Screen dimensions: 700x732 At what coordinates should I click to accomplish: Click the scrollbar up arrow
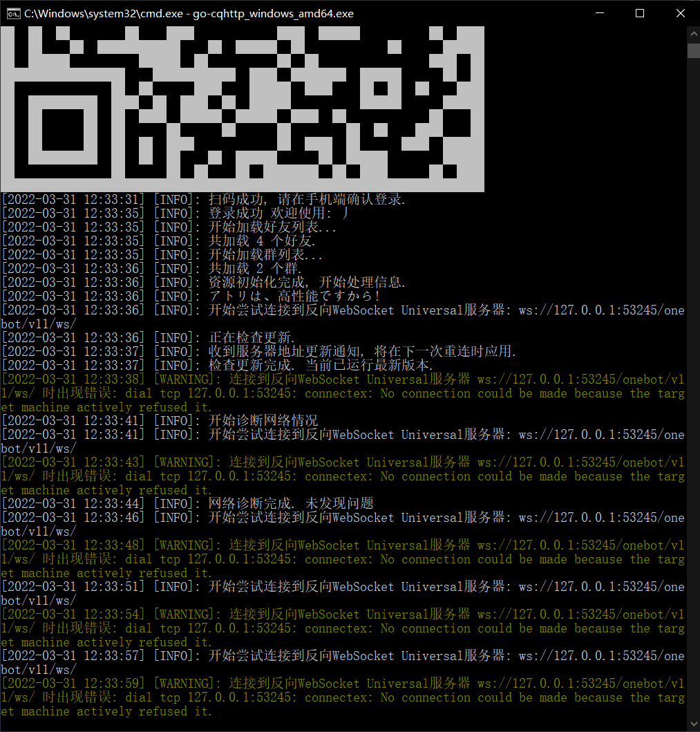(x=693, y=34)
